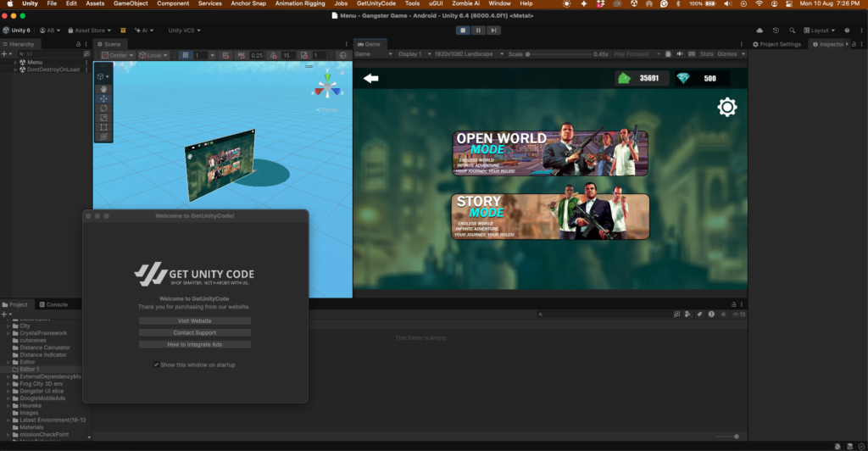Click the rotation snap icon beside 15
The width and height of the screenshot is (868, 451).
click(274, 55)
